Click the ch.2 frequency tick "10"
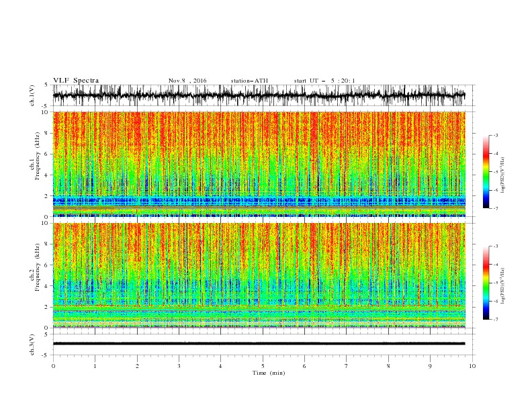This screenshot has height=411, width=532. coord(45,223)
